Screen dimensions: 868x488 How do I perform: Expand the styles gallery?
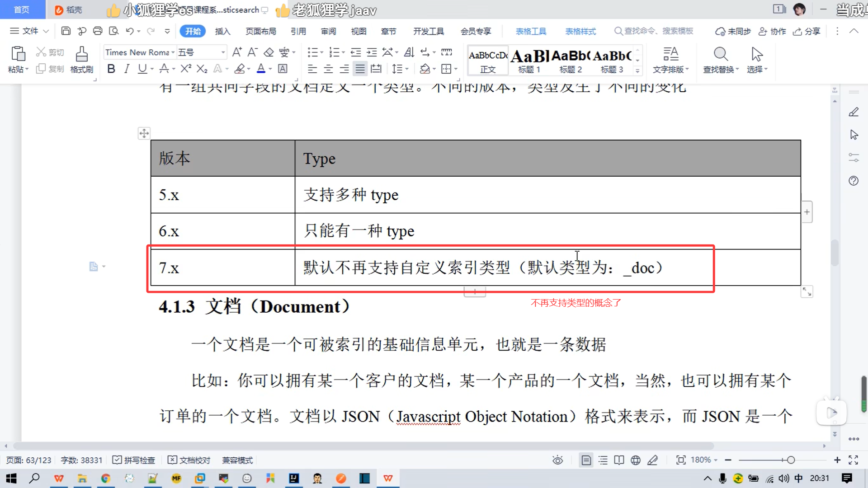click(x=637, y=70)
